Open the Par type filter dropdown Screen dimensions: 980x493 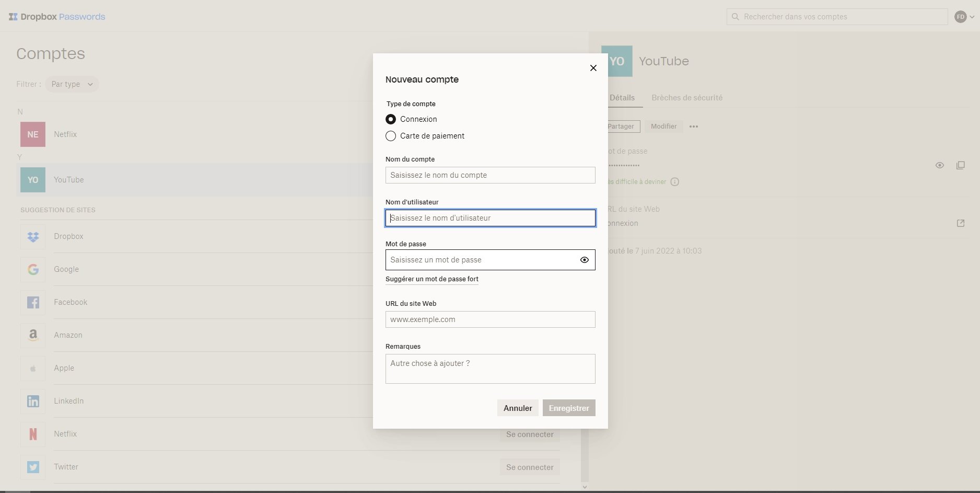point(72,84)
